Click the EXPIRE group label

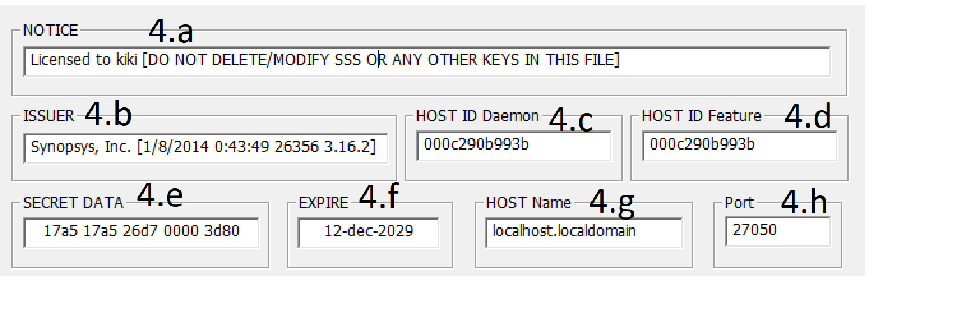click(x=323, y=203)
